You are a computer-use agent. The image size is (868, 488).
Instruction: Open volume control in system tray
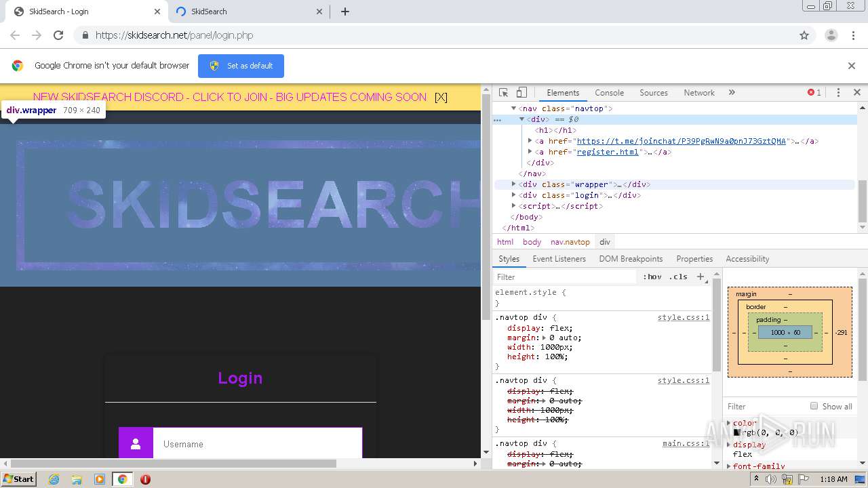772,479
